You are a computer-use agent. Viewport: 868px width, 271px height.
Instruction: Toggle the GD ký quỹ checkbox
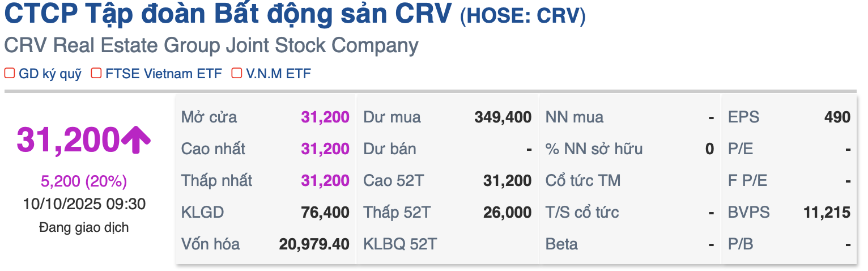click(x=10, y=73)
